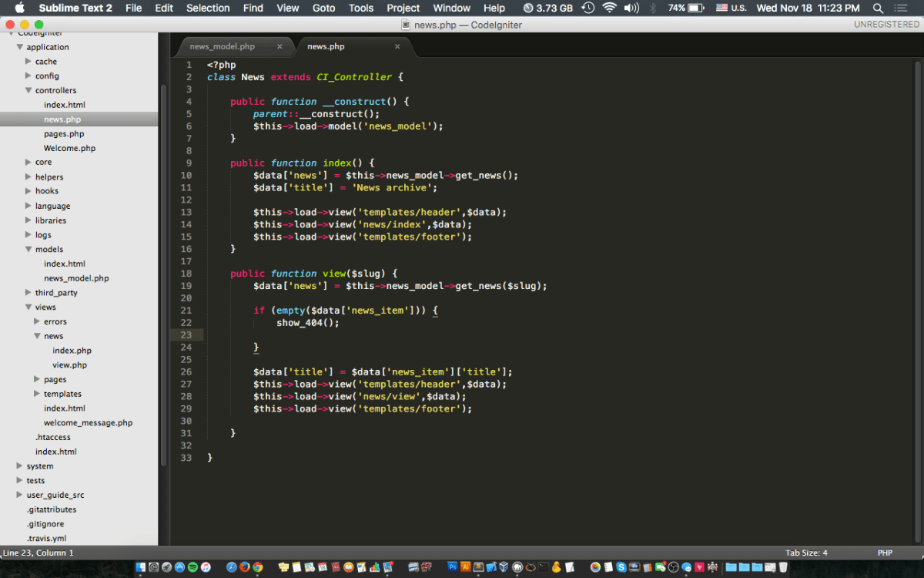Click the date and time clock

click(808, 8)
